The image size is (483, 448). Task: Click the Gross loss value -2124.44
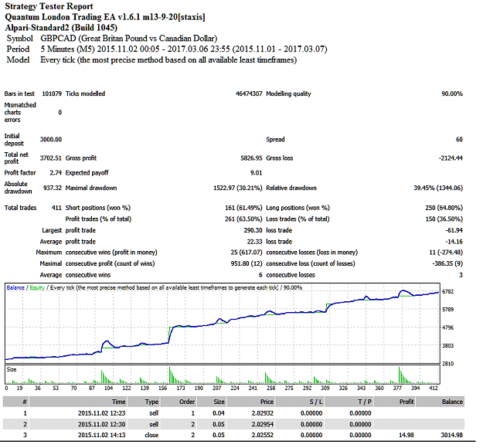[451, 158]
